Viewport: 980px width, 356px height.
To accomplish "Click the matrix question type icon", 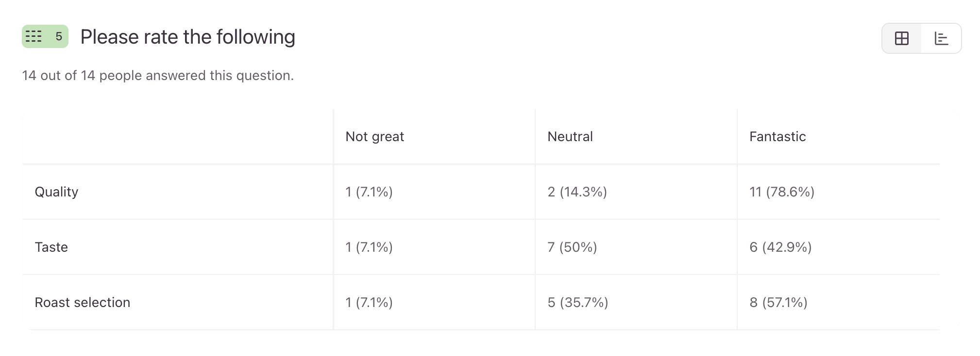I will [x=34, y=36].
